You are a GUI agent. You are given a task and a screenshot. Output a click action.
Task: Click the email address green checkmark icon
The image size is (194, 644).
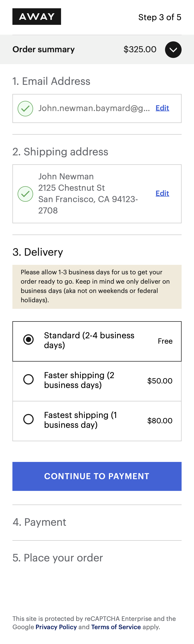click(25, 108)
